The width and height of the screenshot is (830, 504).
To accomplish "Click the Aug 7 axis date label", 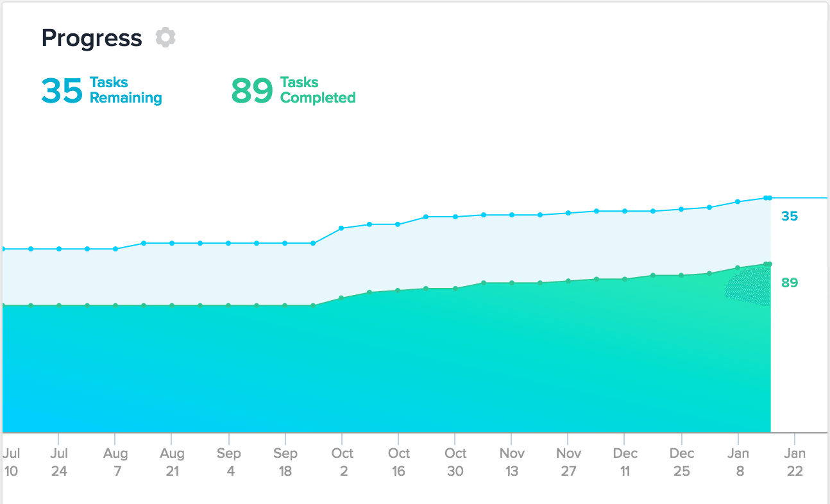I will point(115,462).
